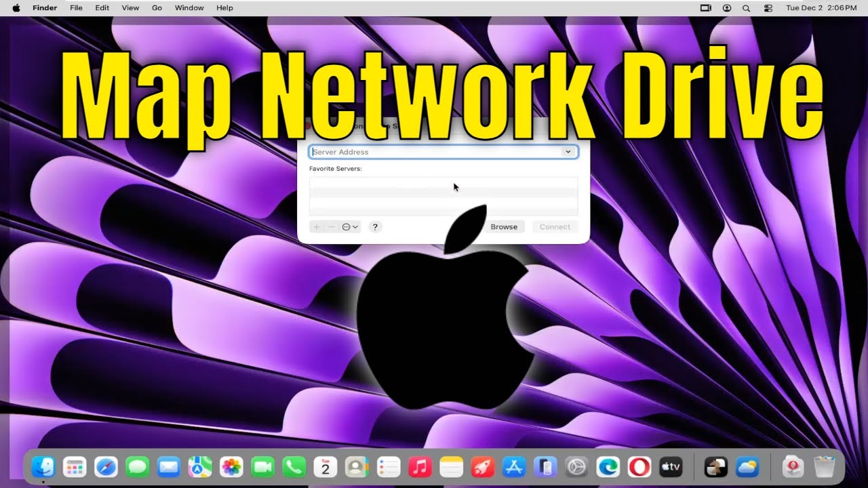The width and height of the screenshot is (868, 488).
Task: Remove favorite server with minus button
Action: [332, 227]
